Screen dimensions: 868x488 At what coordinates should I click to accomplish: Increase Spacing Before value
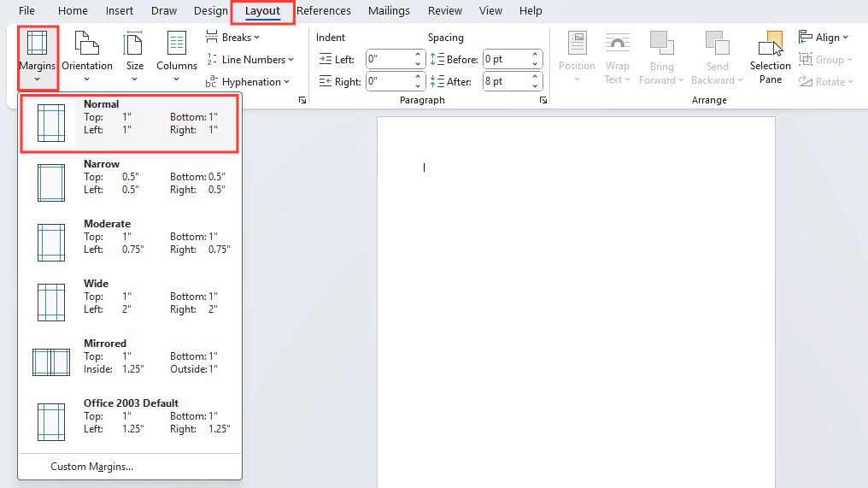[x=535, y=55]
